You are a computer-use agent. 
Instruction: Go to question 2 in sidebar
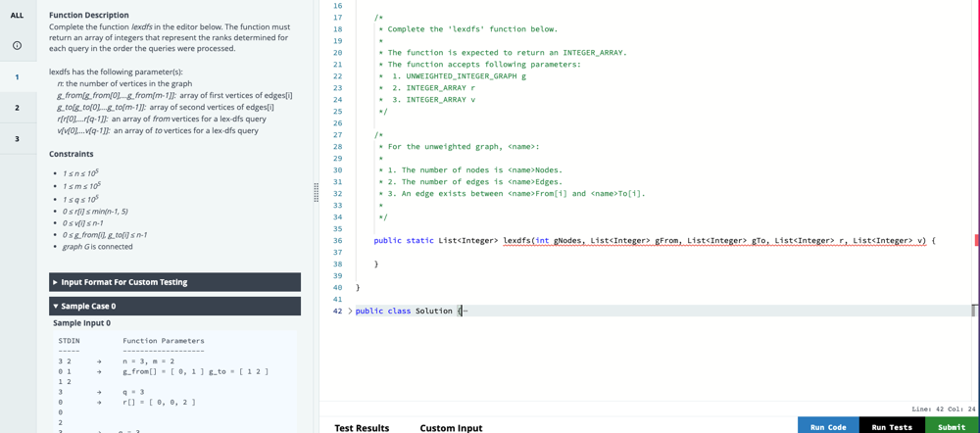click(x=17, y=108)
